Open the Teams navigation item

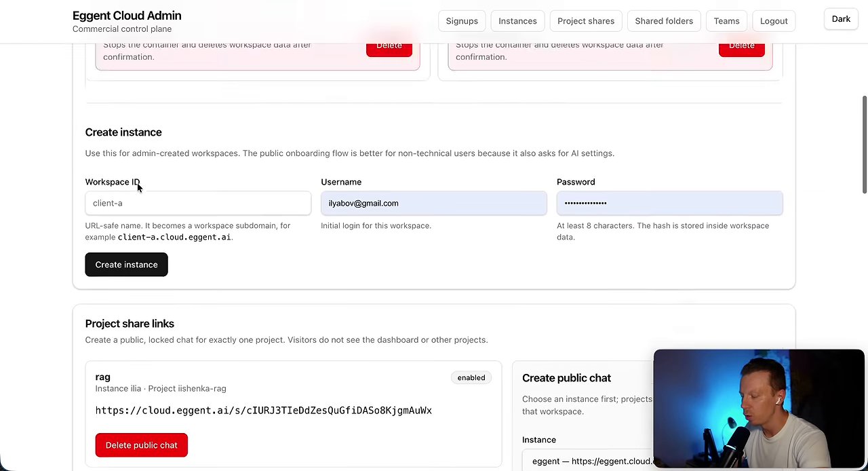726,21
